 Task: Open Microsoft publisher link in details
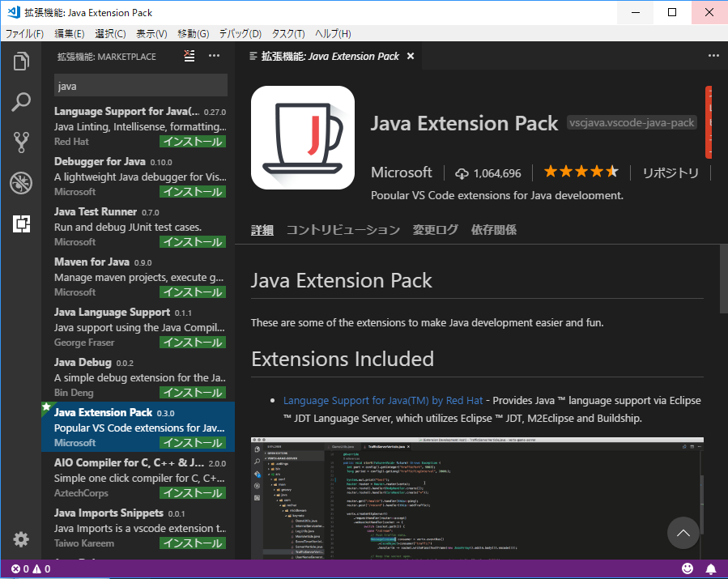click(x=401, y=172)
